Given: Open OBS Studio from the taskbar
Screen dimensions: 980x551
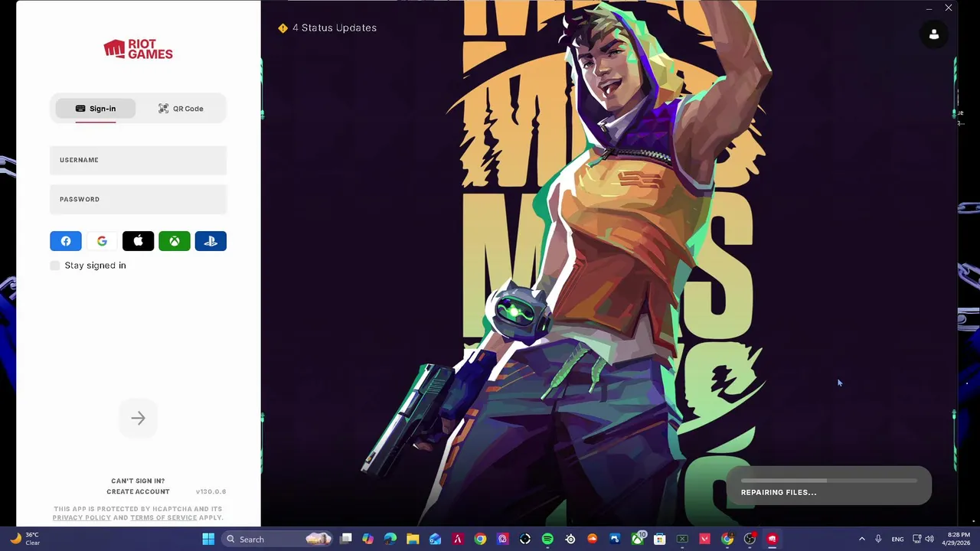Looking at the screenshot, I should (750, 539).
